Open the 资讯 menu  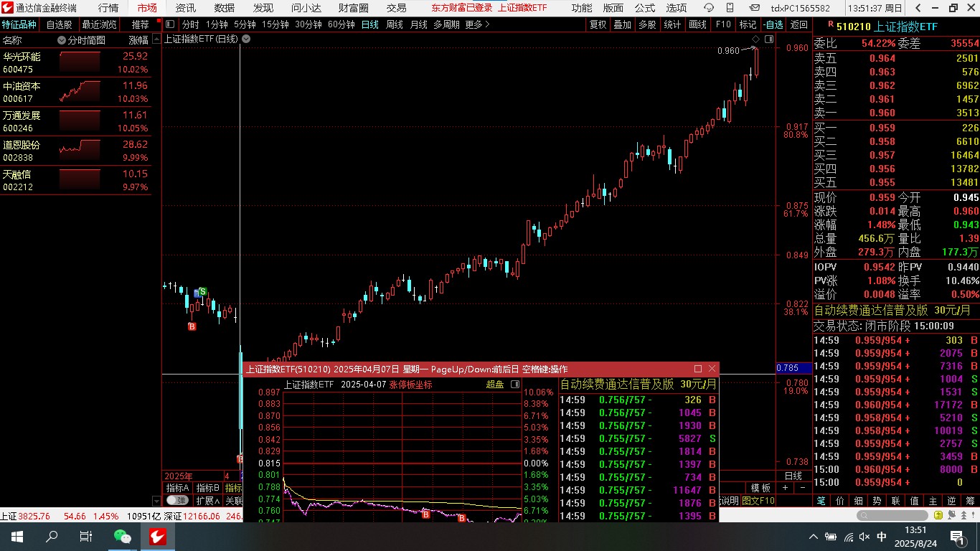click(185, 8)
